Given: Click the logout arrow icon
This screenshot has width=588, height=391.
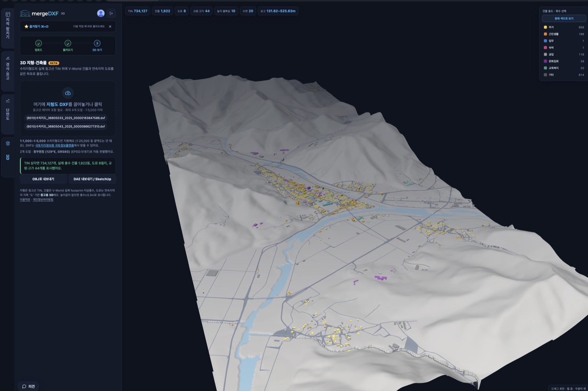Looking at the screenshot, I should [x=111, y=13].
